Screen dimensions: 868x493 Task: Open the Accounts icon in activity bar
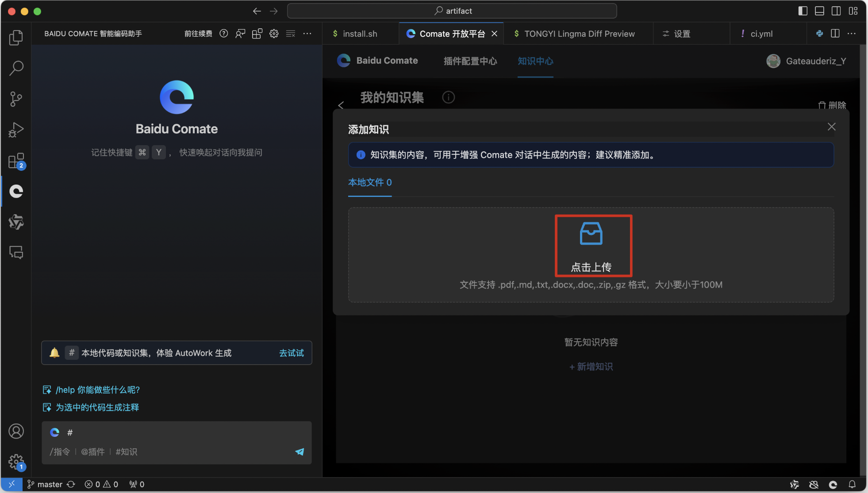point(16,431)
